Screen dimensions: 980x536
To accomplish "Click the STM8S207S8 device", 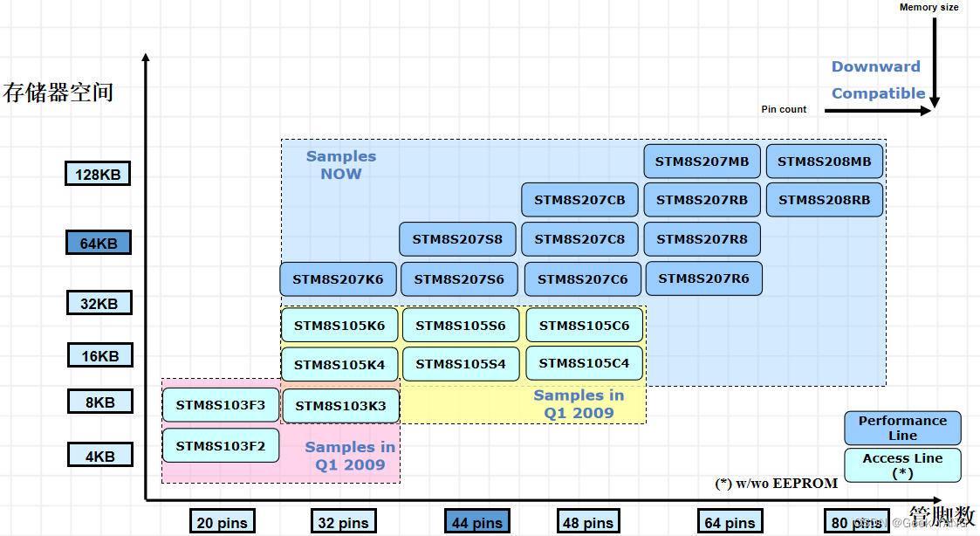I will click(457, 238).
